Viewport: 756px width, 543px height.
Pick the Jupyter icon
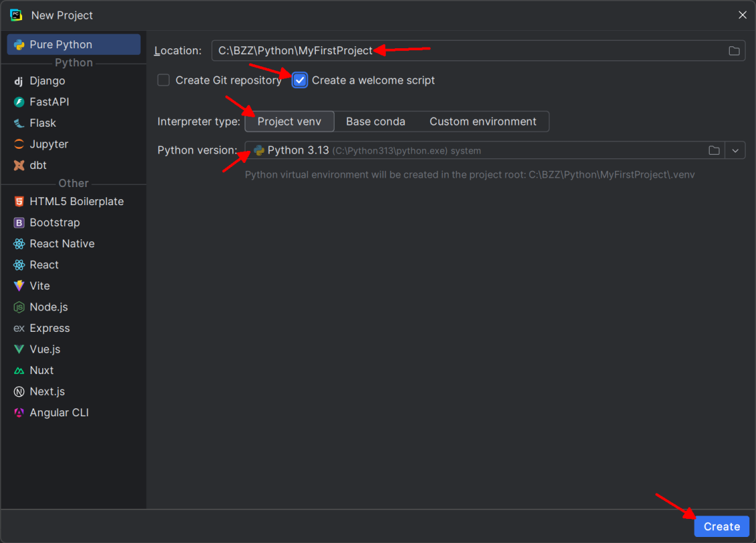(19, 144)
